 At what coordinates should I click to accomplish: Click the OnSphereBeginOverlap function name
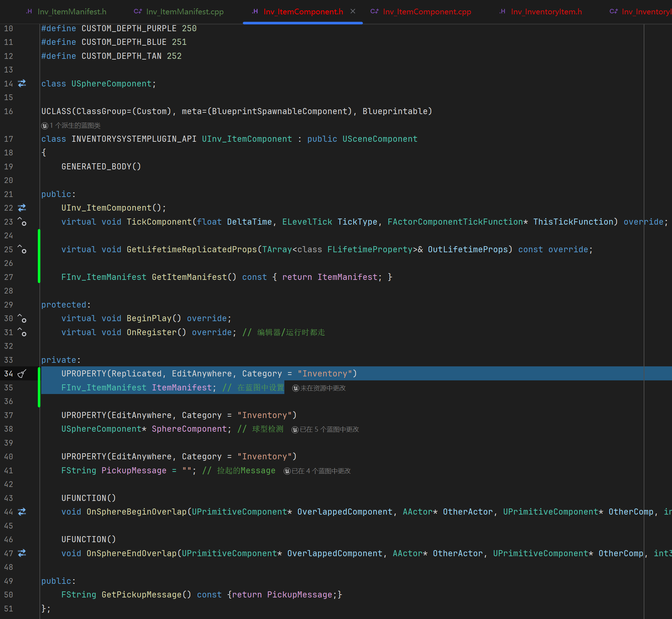coord(137,512)
